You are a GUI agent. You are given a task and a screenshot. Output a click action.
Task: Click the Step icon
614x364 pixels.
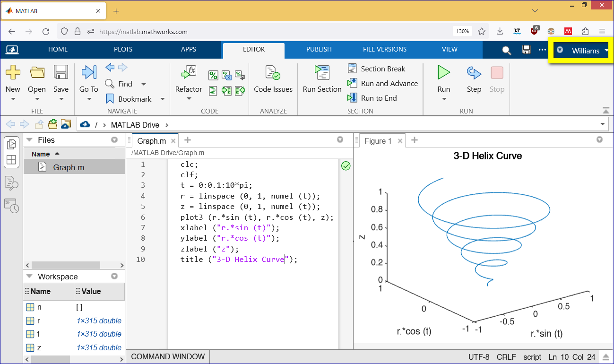[x=474, y=72]
